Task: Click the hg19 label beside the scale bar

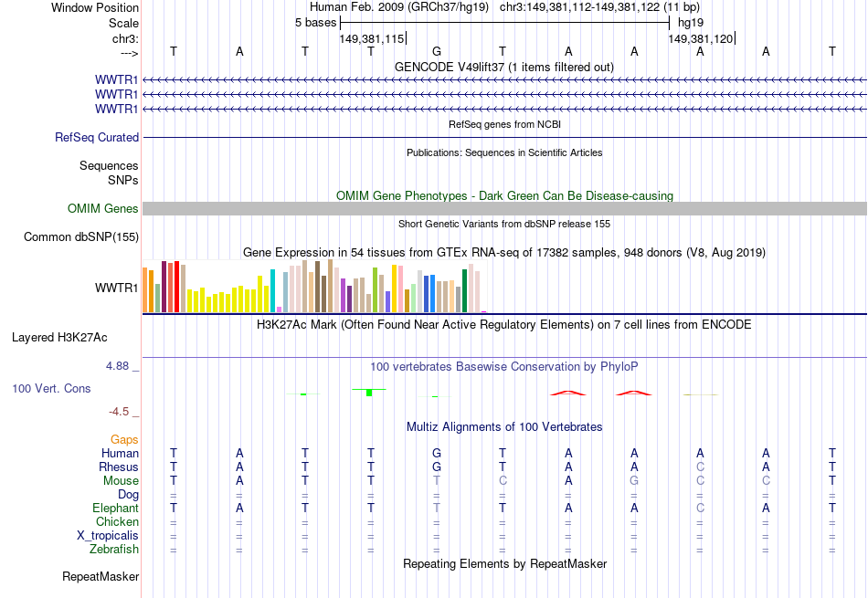Action: pos(691,23)
